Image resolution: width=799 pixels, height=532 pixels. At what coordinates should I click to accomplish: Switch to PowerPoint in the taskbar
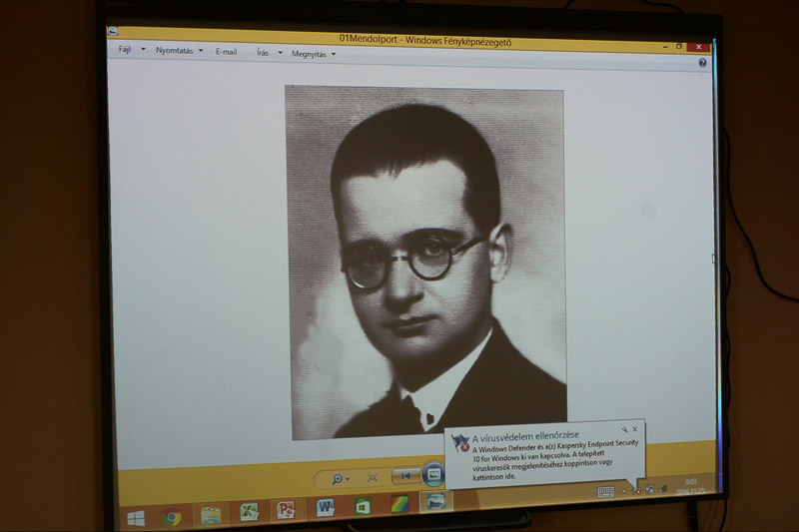286,510
